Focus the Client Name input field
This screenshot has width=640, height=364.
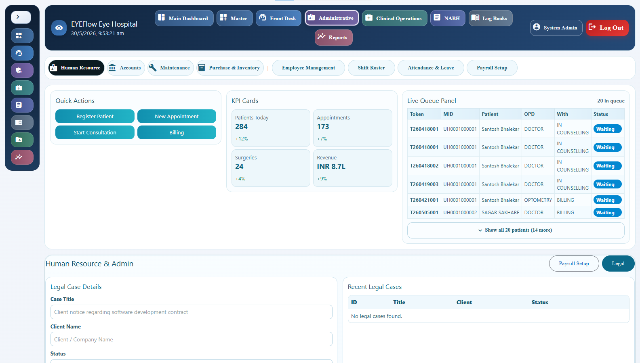[192, 339]
